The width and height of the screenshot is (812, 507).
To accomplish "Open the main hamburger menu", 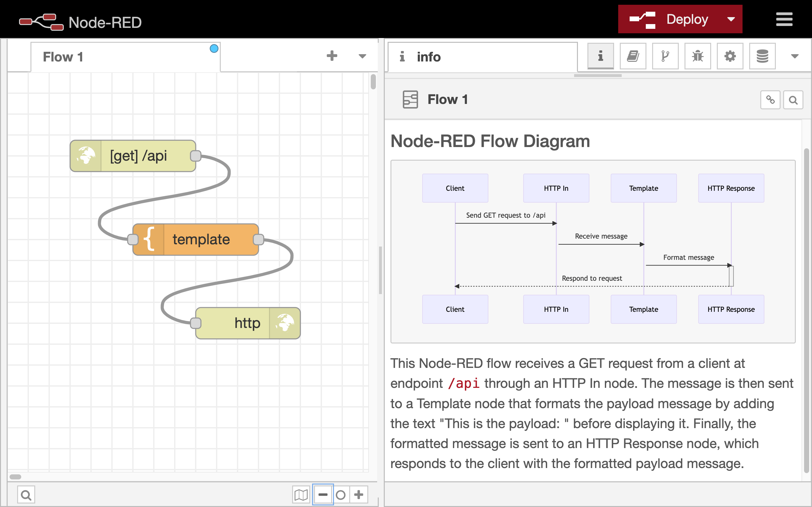I will [x=784, y=19].
